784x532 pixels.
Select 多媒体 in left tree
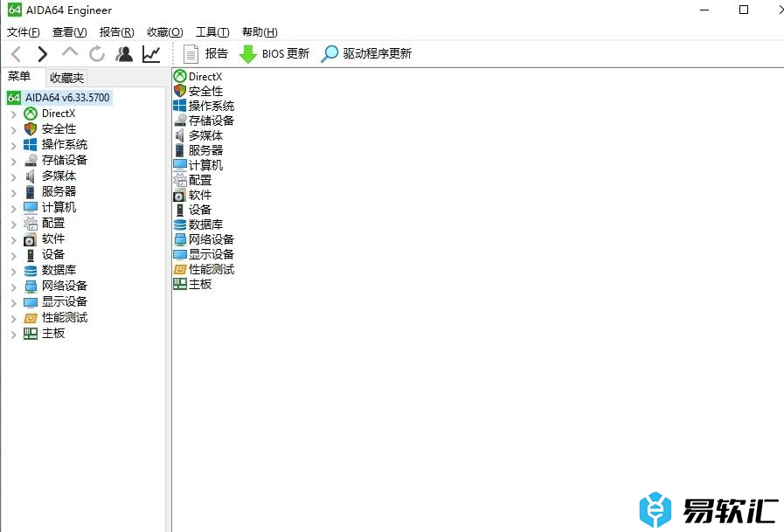(59, 176)
